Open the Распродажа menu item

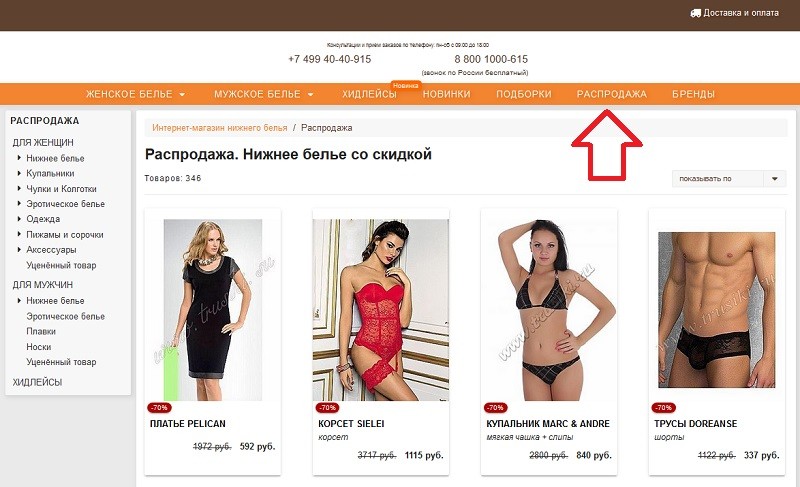click(611, 94)
